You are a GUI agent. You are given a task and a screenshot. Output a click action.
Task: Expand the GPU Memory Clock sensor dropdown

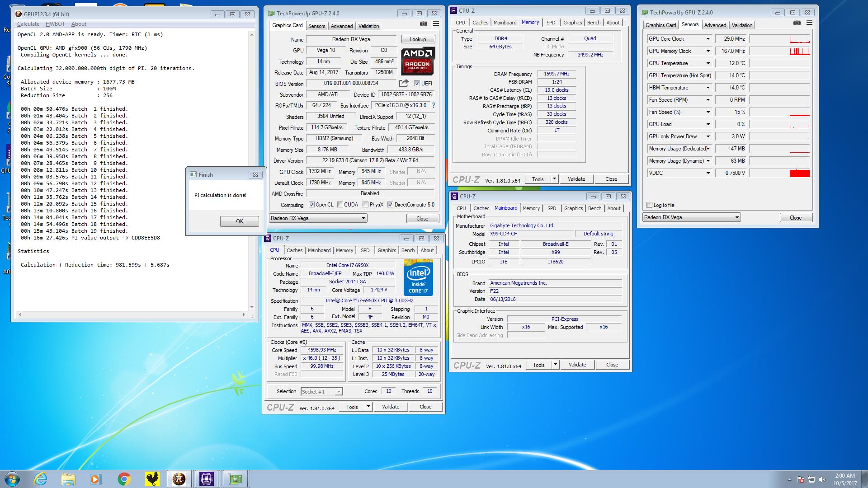(708, 51)
